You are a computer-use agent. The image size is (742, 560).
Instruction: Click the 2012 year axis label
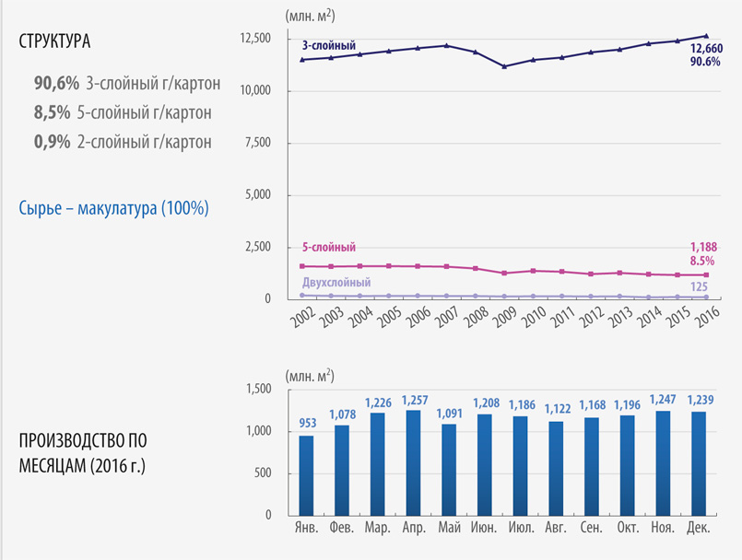pyautogui.click(x=592, y=317)
